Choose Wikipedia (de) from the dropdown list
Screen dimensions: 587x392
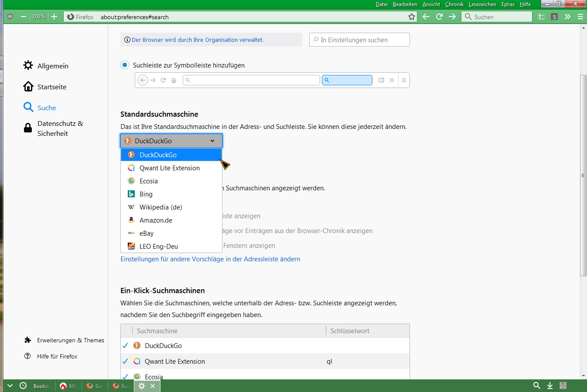tap(160, 207)
